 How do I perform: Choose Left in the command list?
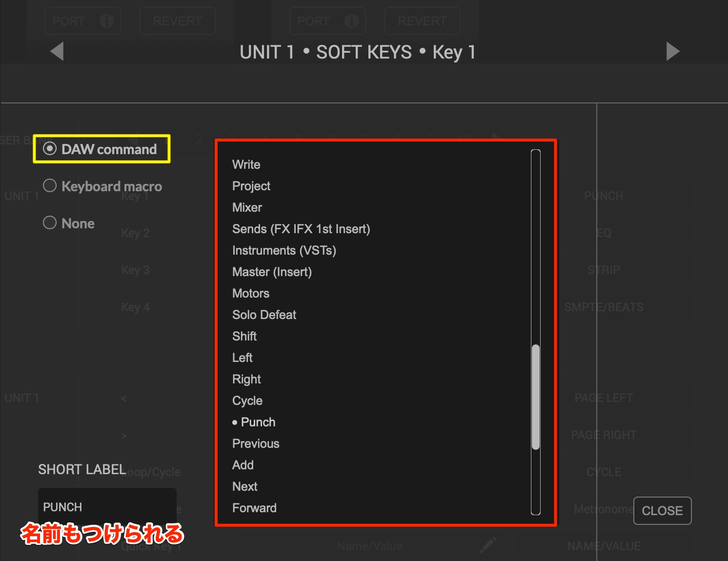[242, 358]
